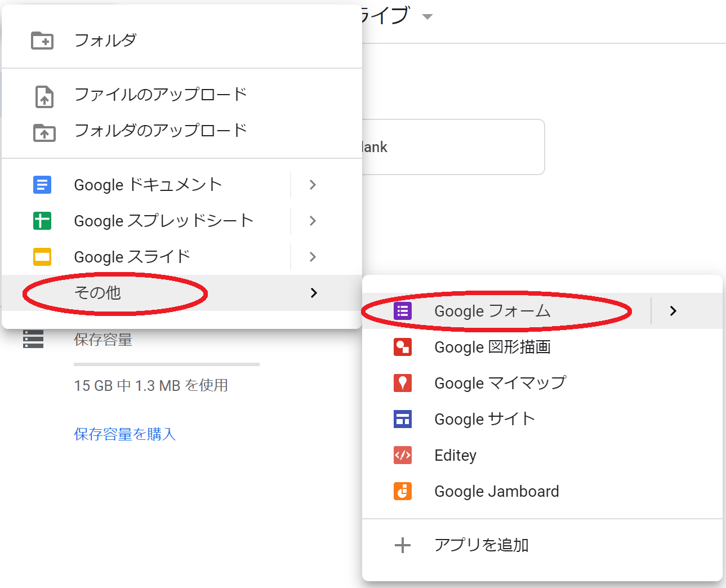Select Google サイト in the submenu

click(x=542, y=419)
